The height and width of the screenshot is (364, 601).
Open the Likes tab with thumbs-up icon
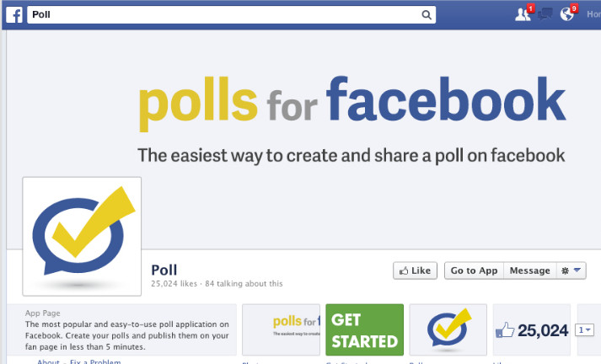pos(532,330)
